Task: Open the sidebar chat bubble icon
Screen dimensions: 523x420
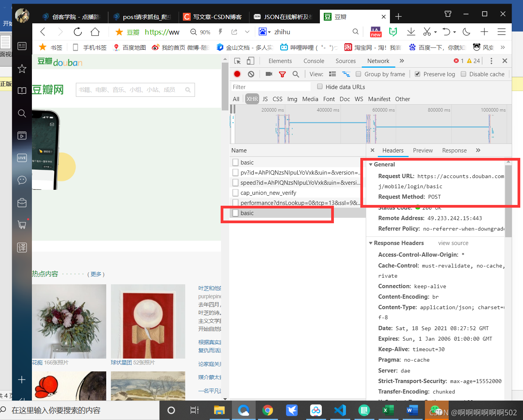Action: click(22, 180)
